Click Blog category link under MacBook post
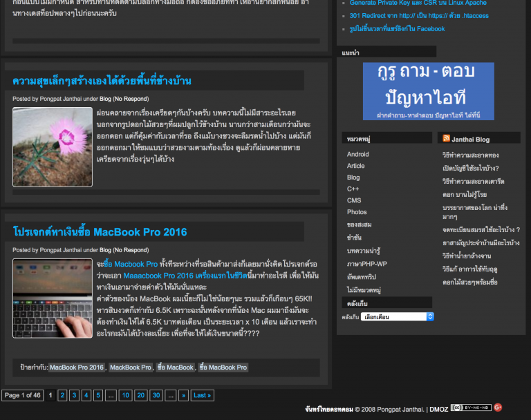Viewport: 531px width, 420px height. coord(105,250)
